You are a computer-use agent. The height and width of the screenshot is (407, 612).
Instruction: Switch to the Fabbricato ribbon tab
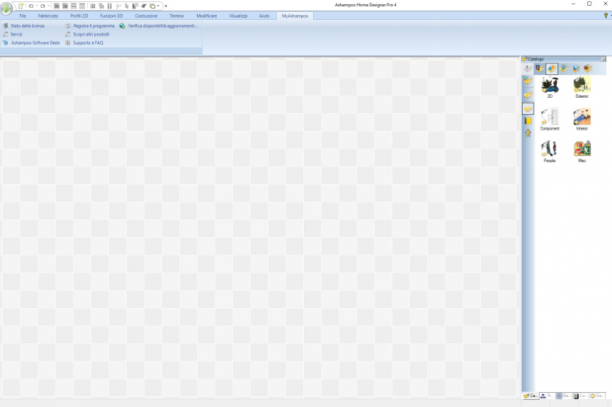(48, 16)
